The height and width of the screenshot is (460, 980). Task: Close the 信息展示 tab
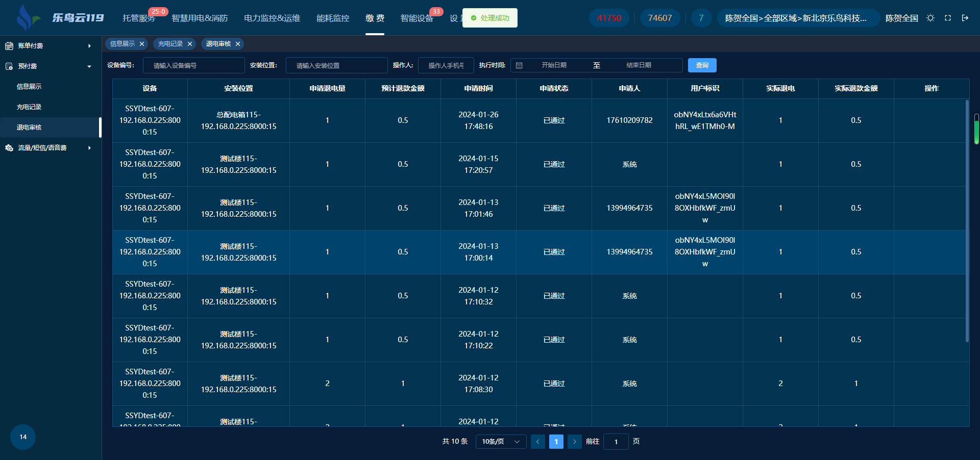coord(142,44)
